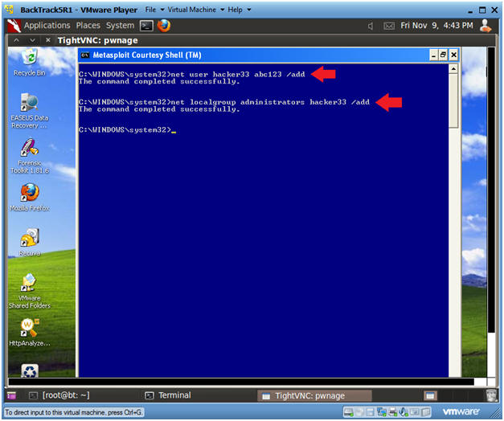Screen dimensions: 504x421
Task: Click the command prompt icon in shell title bar
Action: coord(85,55)
